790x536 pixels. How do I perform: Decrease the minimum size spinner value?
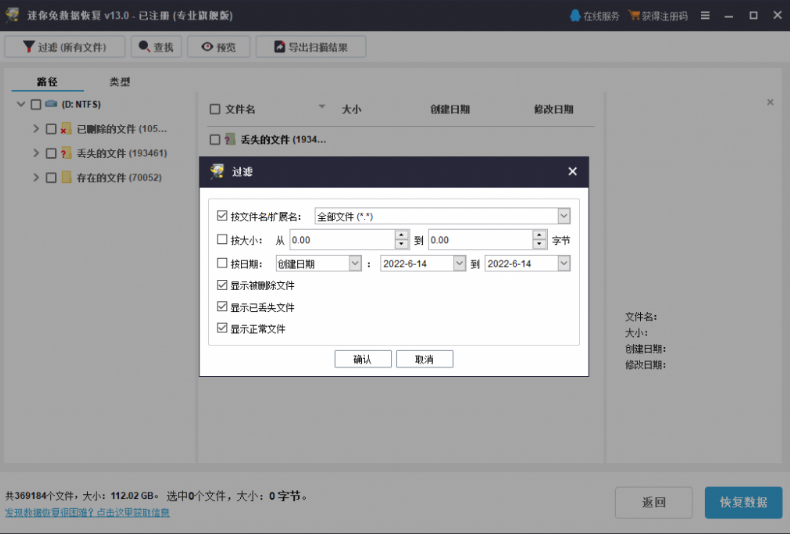[x=402, y=244]
